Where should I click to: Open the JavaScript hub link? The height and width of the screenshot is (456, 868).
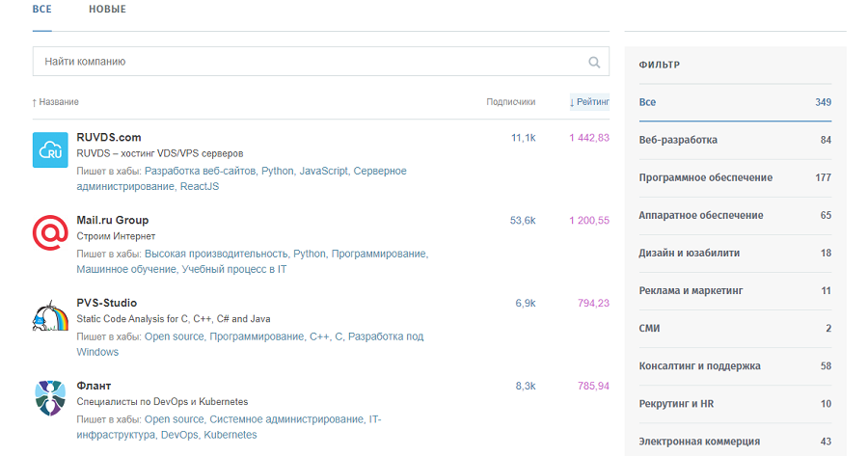(324, 171)
